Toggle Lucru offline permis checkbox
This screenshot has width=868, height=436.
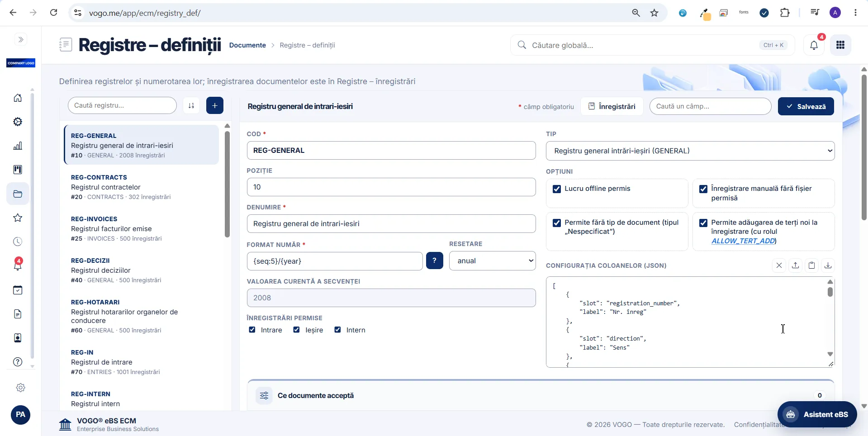pos(557,189)
